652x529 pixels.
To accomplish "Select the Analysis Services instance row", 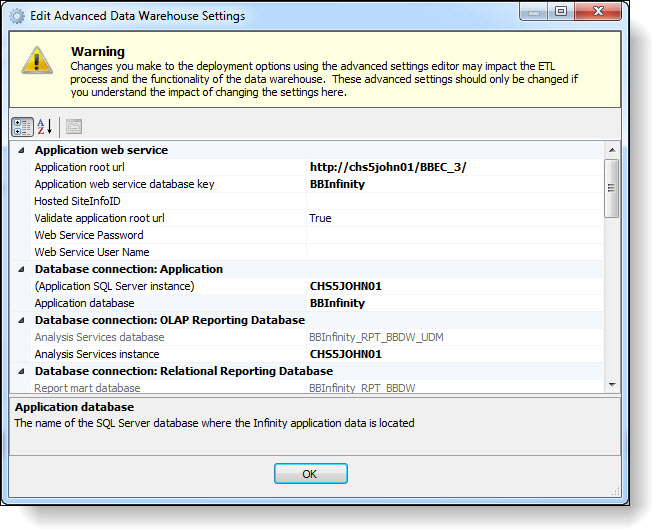I will click(168, 354).
